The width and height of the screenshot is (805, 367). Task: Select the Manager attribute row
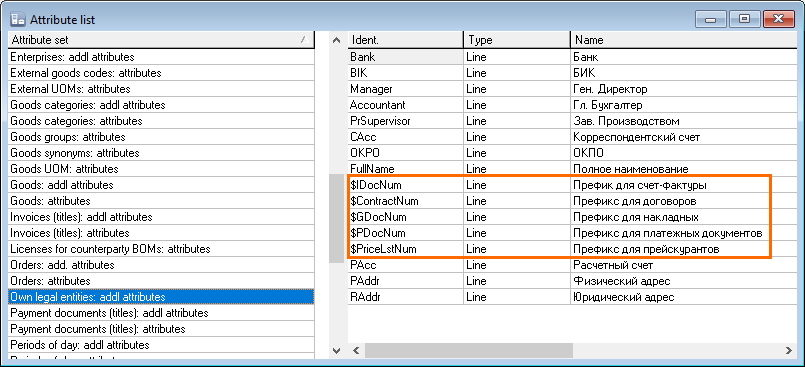[572, 89]
